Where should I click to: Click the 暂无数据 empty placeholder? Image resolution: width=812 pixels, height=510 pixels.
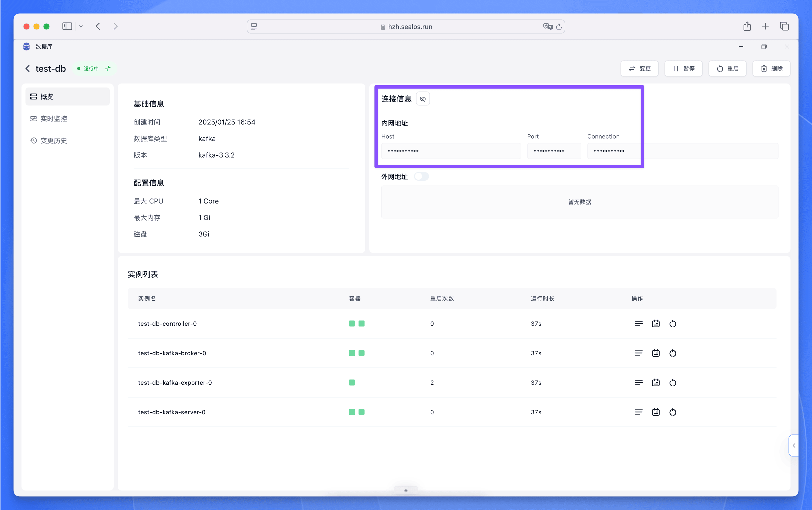580,202
